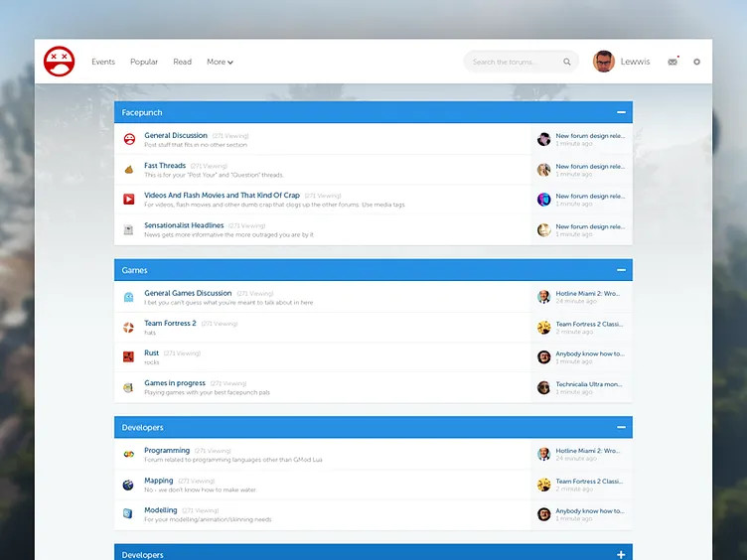Screen dimensions: 747x560
Task: Click poster avatar in Games in progress row
Action: coord(544,387)
